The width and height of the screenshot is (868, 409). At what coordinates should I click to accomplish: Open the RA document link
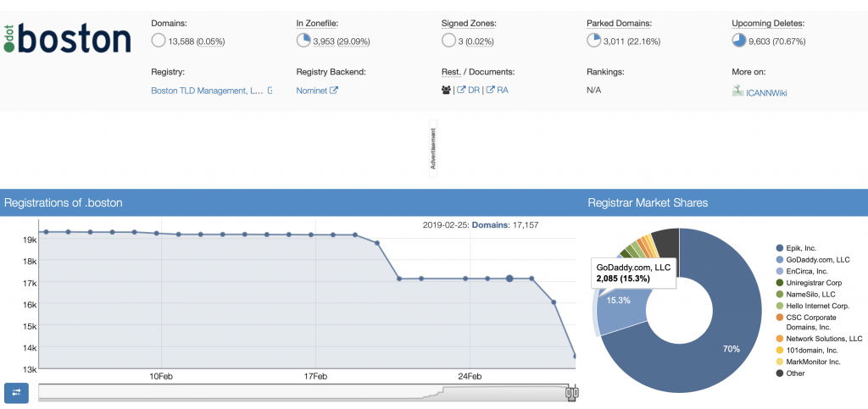[503, 90]
